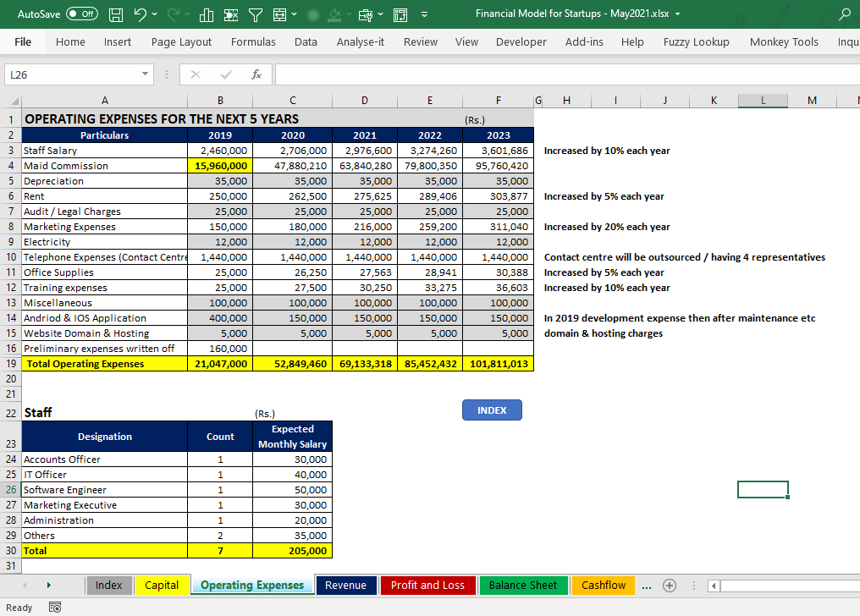Select the yellow 15,960,000 Maid Commission cell
Viewport: 860px width, 616px height.
(x=220, y=166)
